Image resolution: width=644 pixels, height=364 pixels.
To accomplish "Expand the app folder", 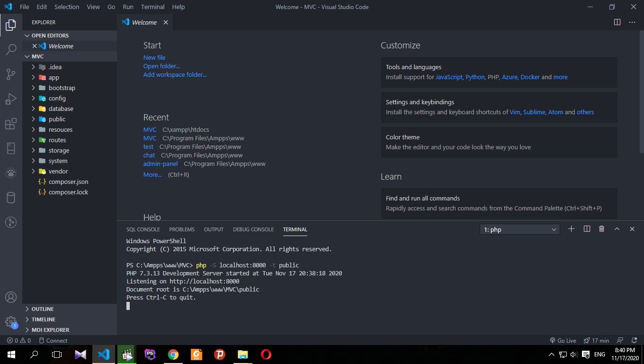I will (54, 77).
